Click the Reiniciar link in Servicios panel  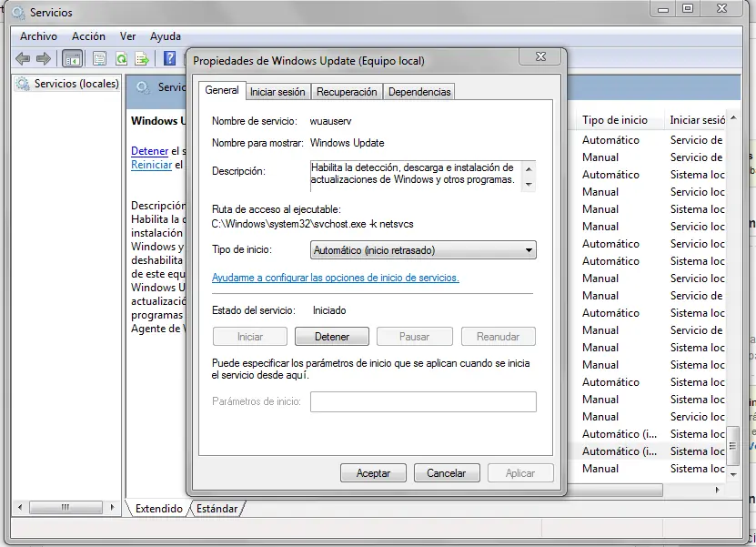click(151, 165)
